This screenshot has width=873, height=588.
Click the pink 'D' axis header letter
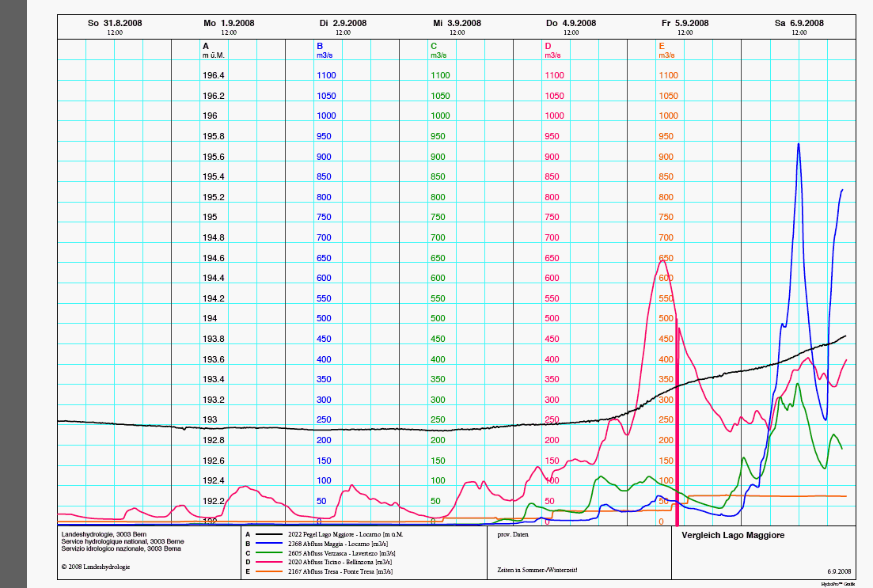point(548,46)
